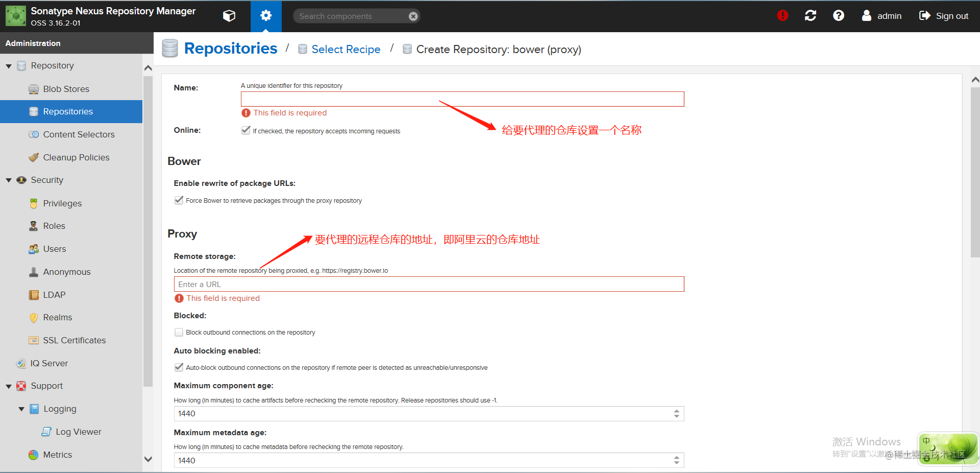Click the Anonymous user icon

coord(34,272)
